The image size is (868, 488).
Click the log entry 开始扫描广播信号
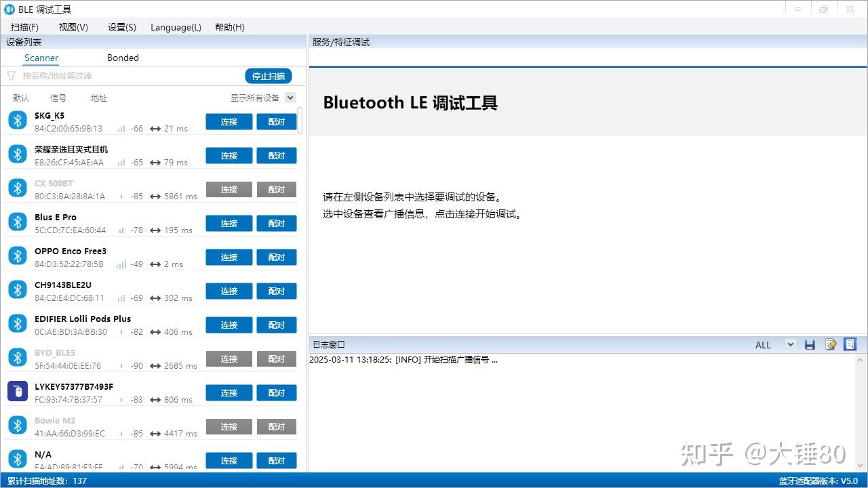(x=403, y=360)
